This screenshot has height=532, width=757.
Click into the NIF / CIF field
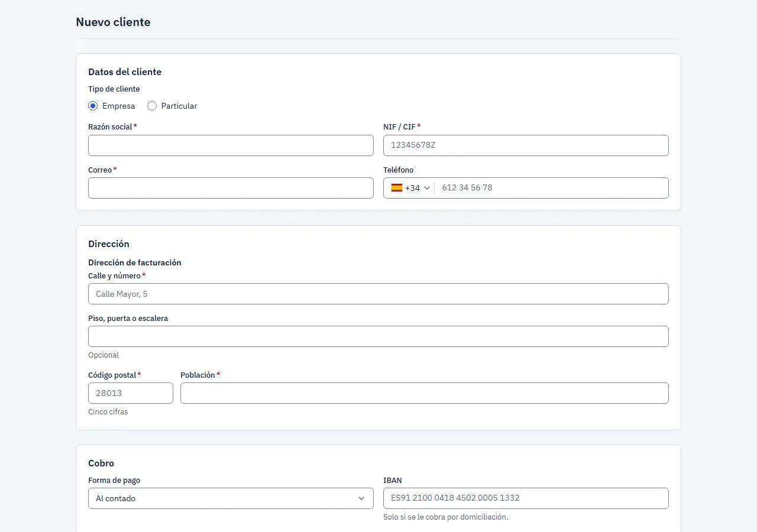526,145
